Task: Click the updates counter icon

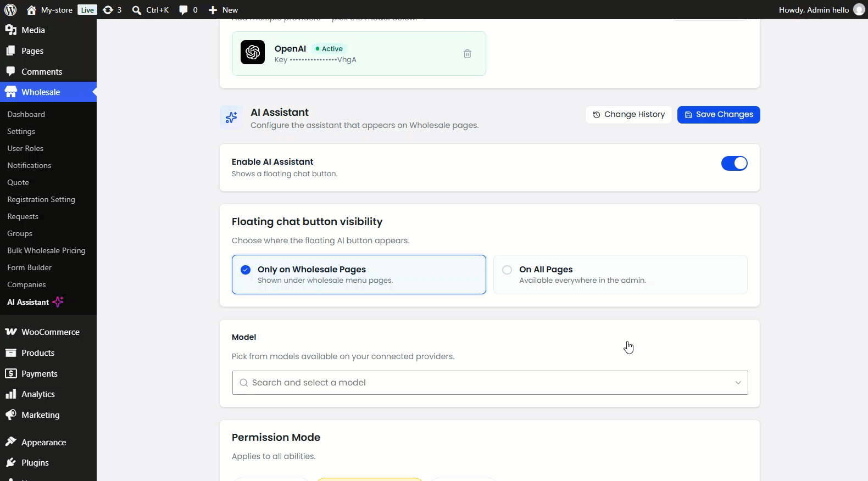Action: pyautogui.click(x=108, y=10)
